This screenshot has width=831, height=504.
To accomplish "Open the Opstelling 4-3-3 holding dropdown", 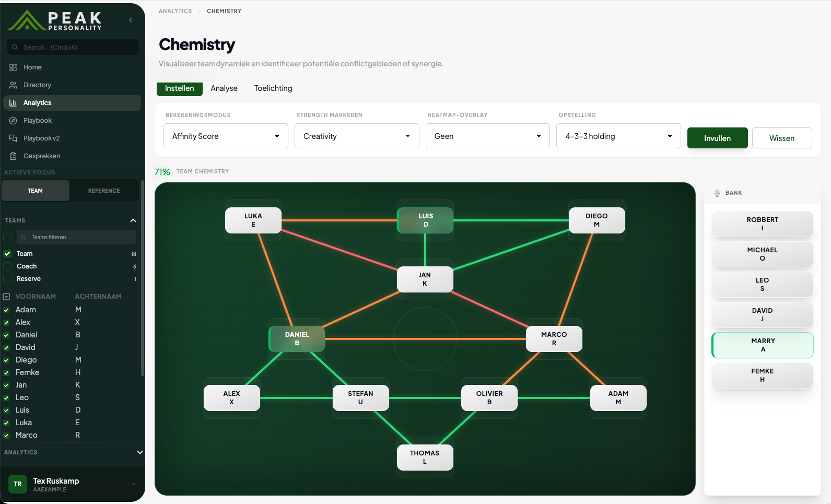I will click(x=618, y=136).
